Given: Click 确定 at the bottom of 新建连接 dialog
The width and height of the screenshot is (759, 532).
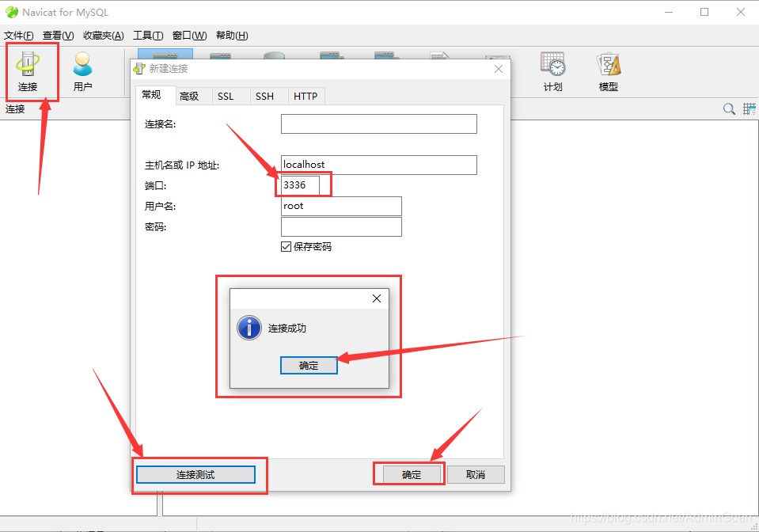Looking at the screenshot, I should (412, 474).
